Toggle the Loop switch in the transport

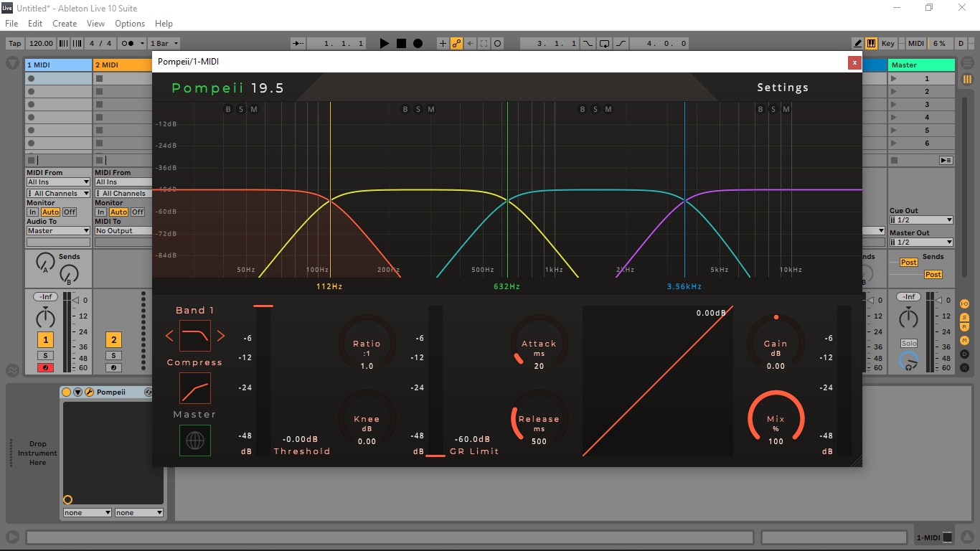[604, 43]
